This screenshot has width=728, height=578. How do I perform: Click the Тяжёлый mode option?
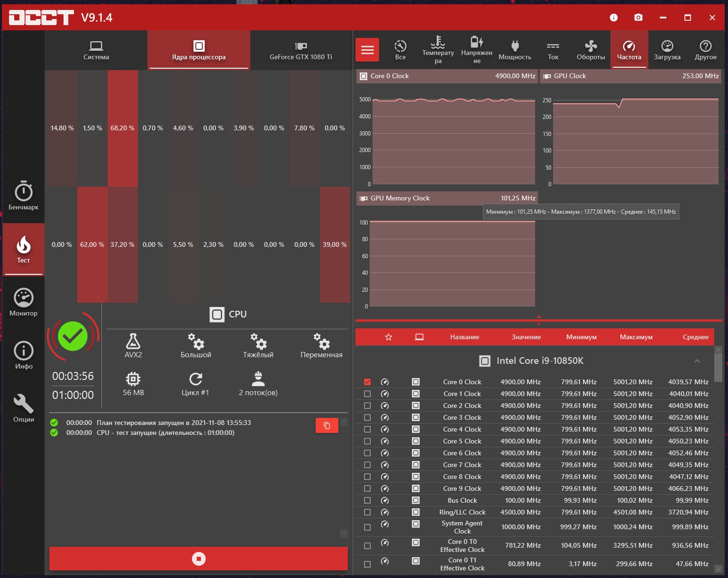pyautogui.click(x=258, y=345)
